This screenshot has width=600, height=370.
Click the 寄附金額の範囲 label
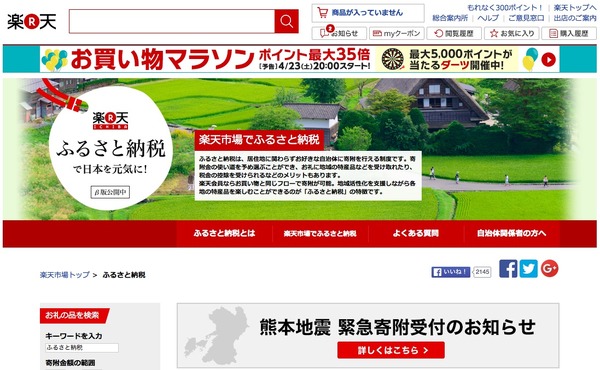click(x=70, y=363)
